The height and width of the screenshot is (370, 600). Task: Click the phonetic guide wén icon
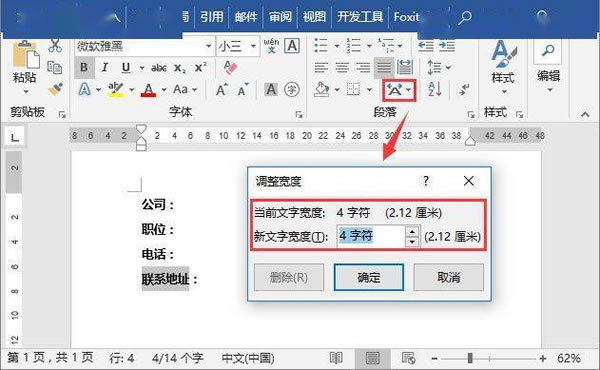point(271,46)
